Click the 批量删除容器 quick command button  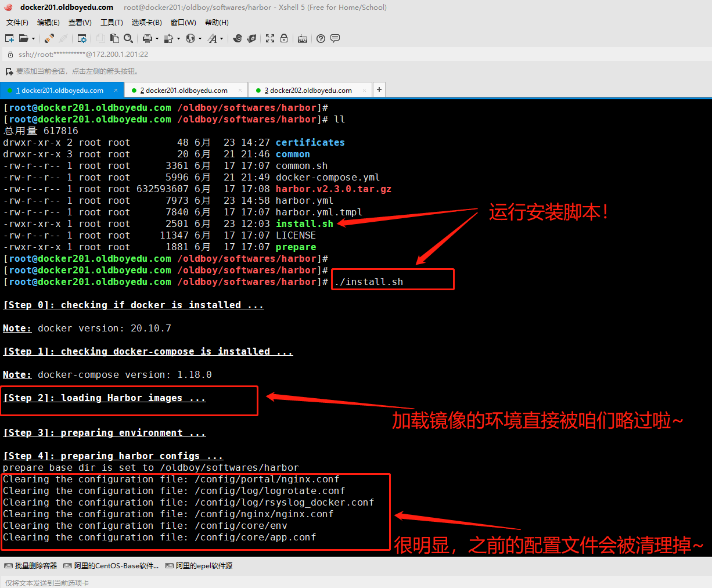(31, 565)
